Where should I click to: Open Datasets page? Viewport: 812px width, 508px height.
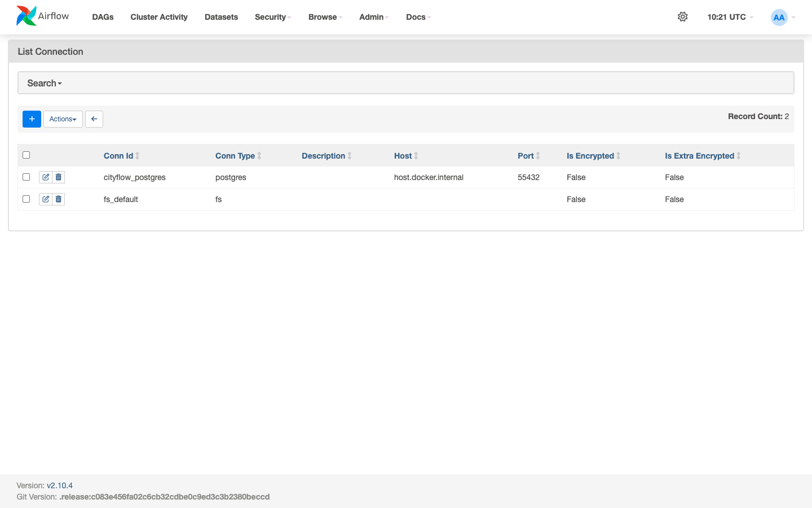[x=221, y=17]
